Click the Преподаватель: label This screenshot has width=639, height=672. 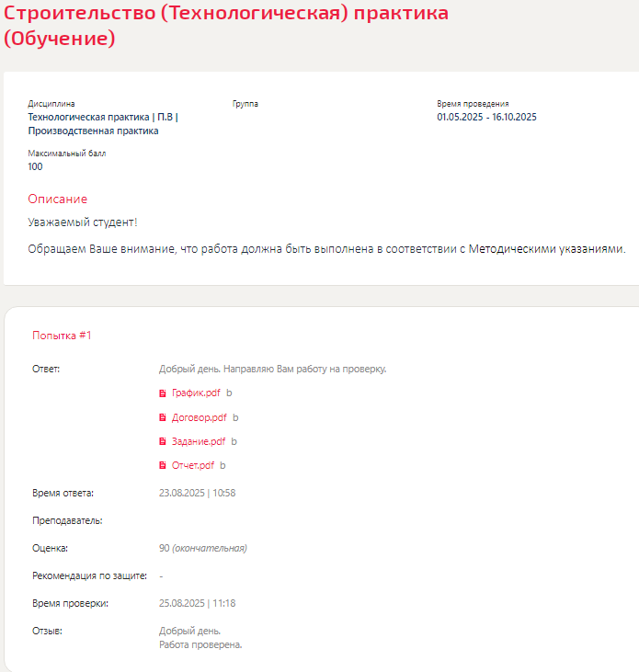click(67, 520)
